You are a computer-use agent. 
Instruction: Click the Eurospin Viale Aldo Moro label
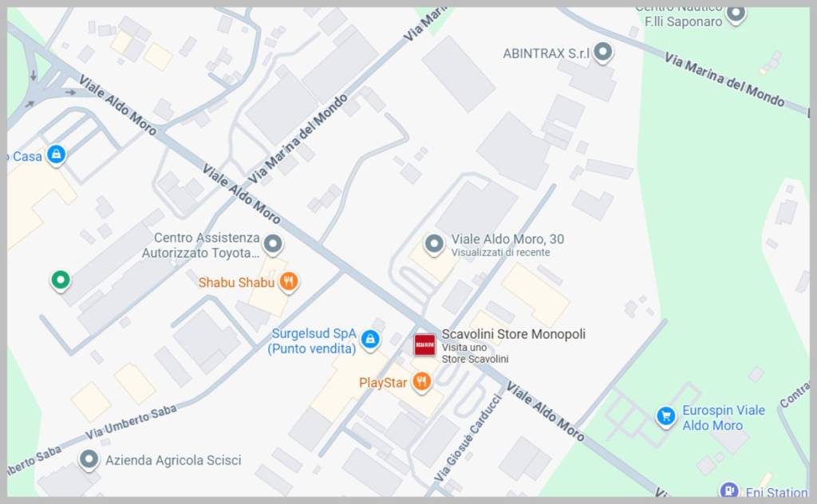[724, 418]
